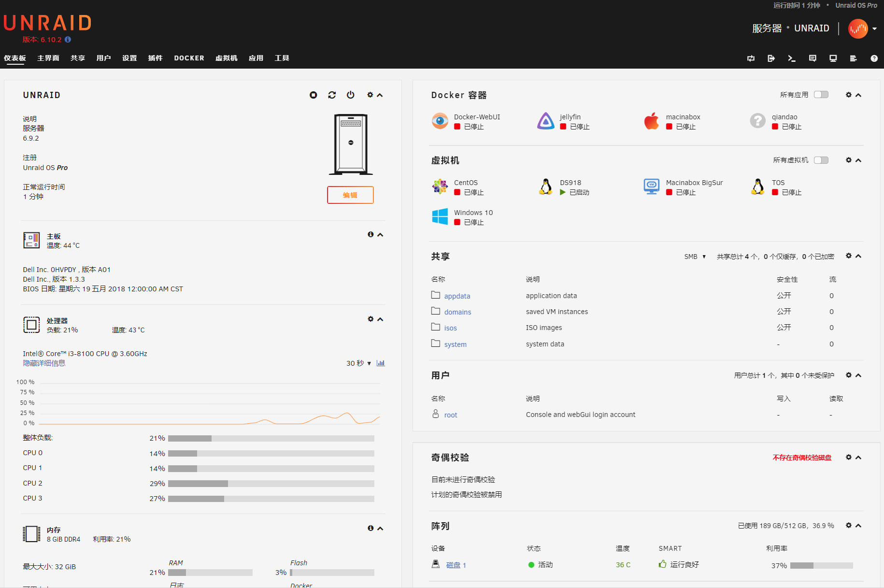Viewport: 884px width, 588px height.
Task: Open the user avatar dropdown arrow
Action: (874, 29)
